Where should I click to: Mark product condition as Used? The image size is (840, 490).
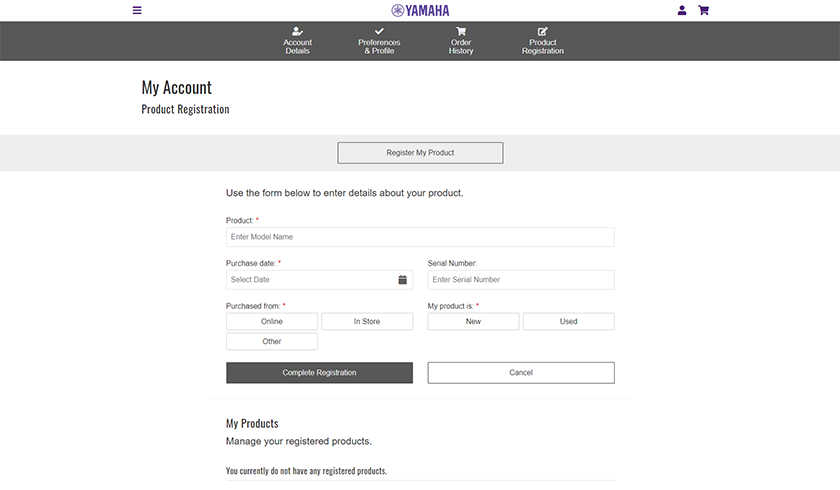(568, 322)
